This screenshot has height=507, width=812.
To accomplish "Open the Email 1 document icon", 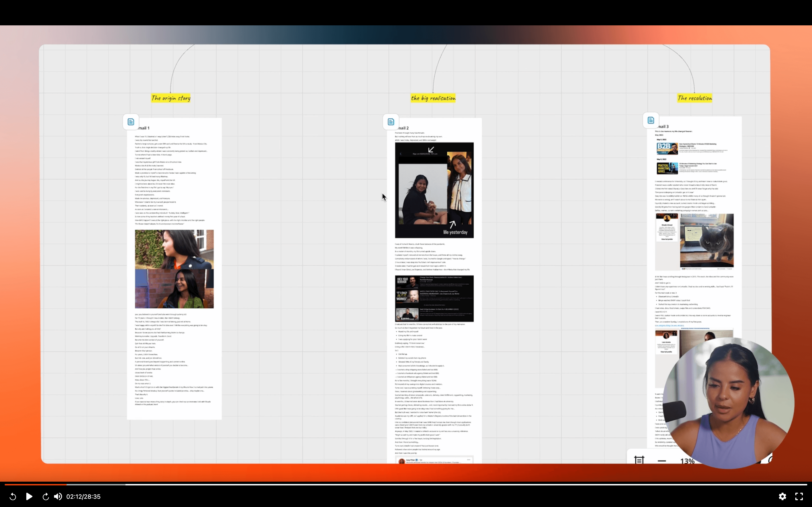I will (x=131, y=122).
